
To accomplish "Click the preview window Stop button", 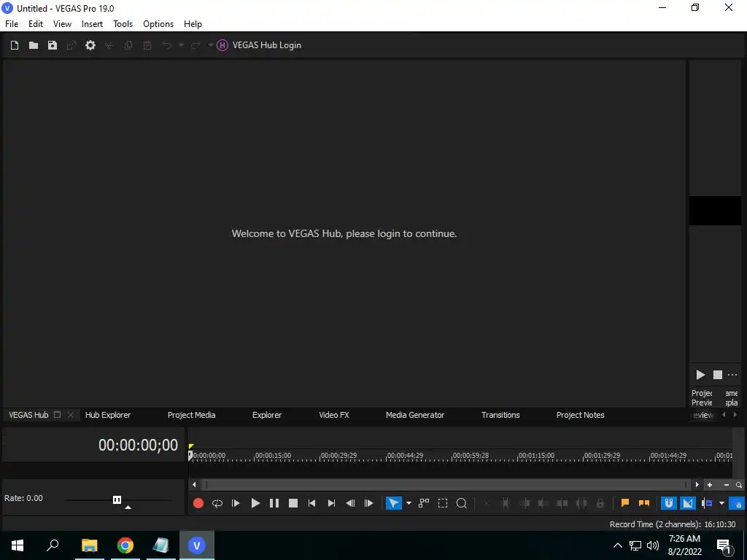I will (718, 376).
